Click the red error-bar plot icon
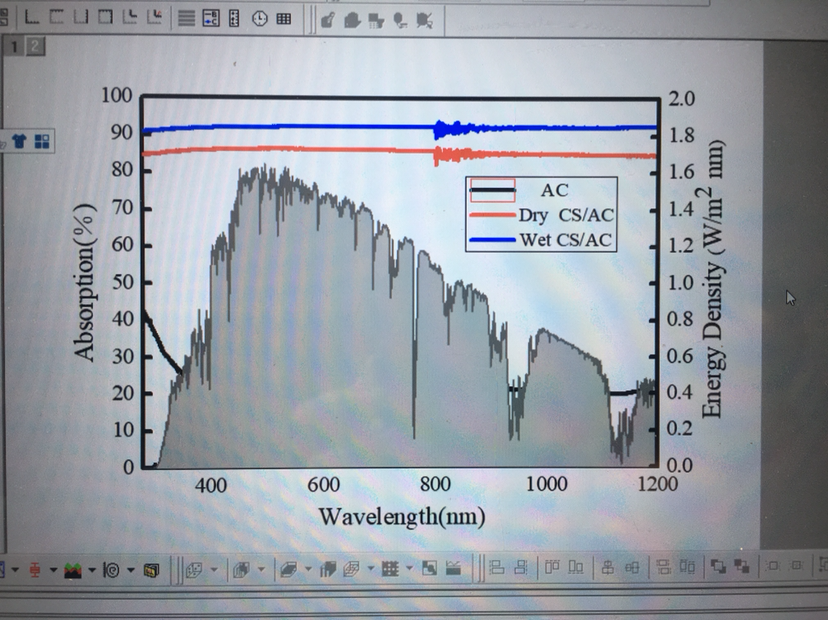Viewport: 828px width, 620px height. click(35, 570)
